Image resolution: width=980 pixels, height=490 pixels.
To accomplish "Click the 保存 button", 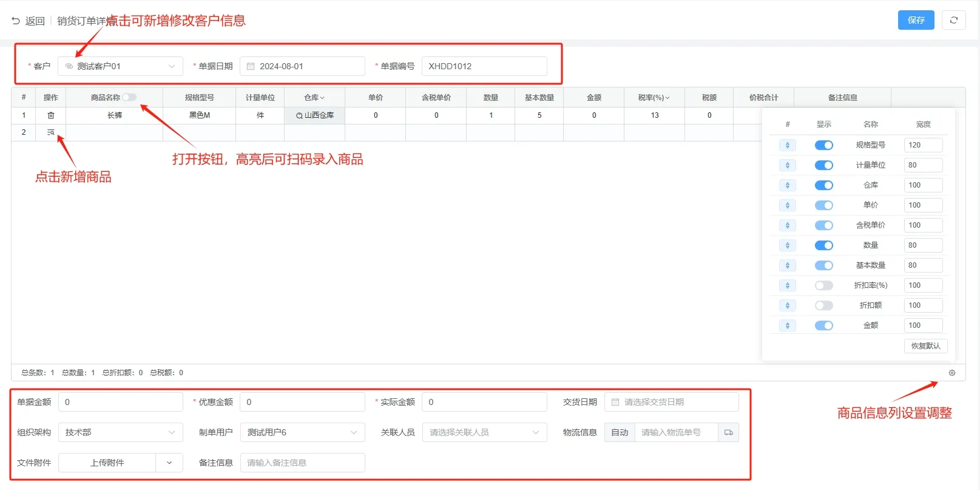I will point(916,20).
